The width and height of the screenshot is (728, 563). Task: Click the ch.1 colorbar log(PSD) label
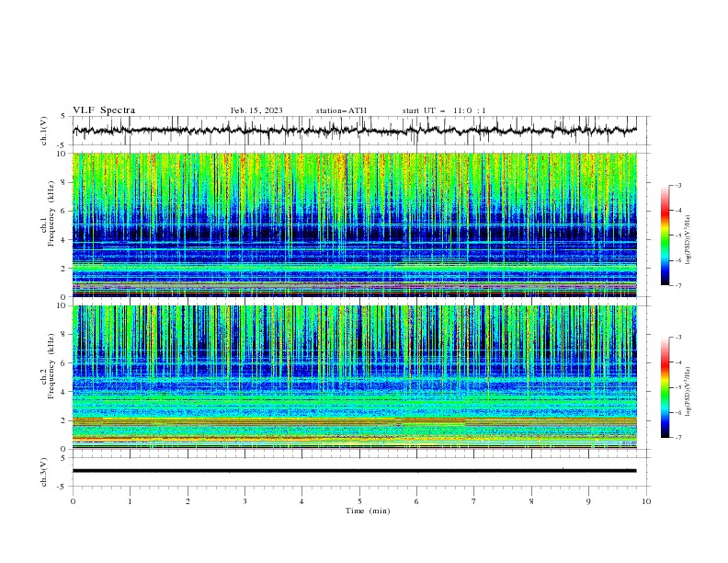click(x=688, y=240)
